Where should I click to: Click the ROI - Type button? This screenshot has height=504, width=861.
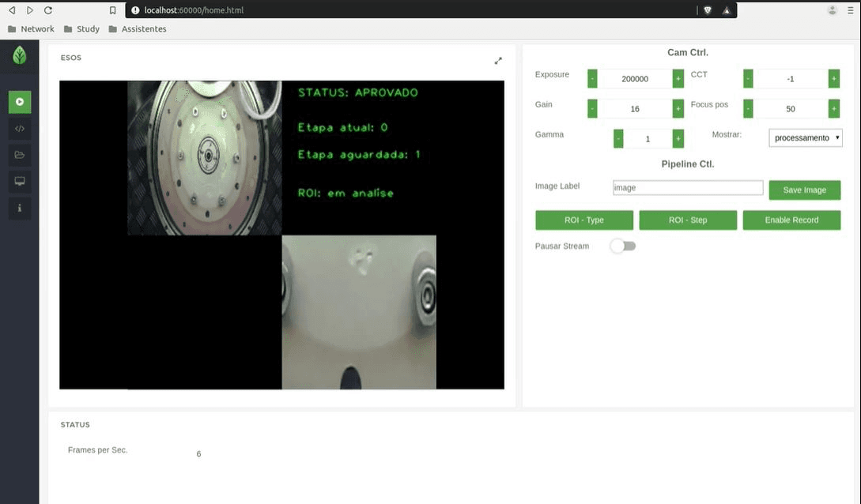pyautogui.click(x=584, y=220)
